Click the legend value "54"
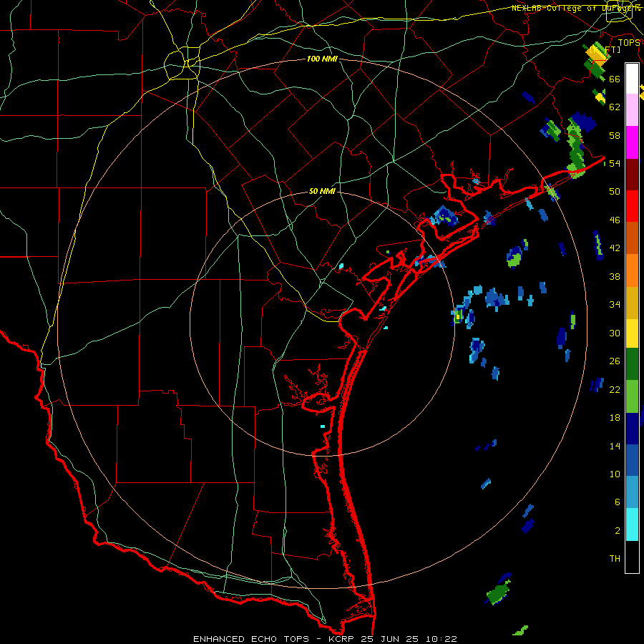This screenshot has width=644, height=644. pos(615,163)
